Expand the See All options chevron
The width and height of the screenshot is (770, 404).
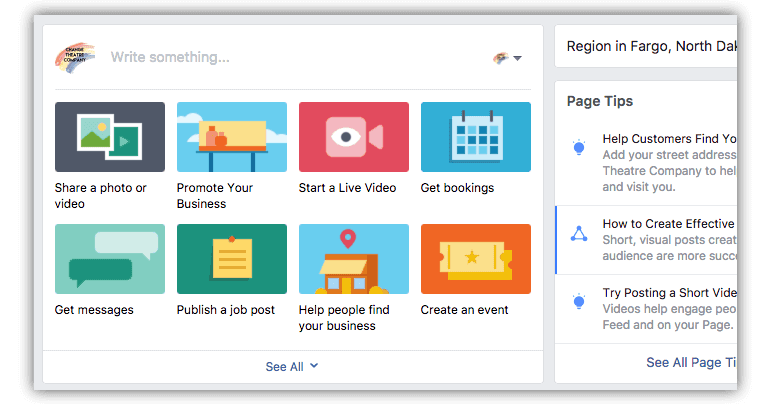pyautogui.click(x=314, y=366)
